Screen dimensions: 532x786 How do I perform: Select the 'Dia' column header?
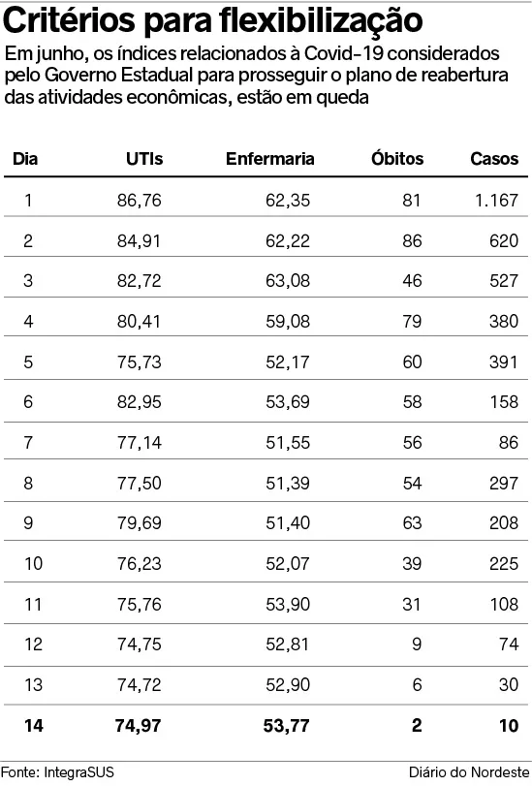pyautogui.click(x=25, y=158)
